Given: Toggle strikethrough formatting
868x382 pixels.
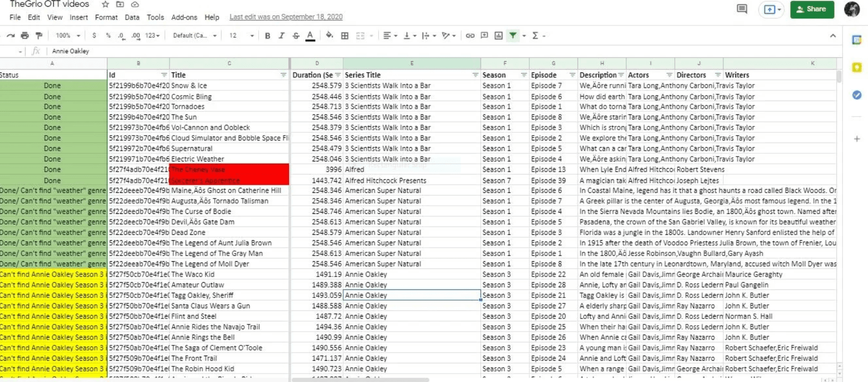Looking at the screenshot, I should pos(296,36).
